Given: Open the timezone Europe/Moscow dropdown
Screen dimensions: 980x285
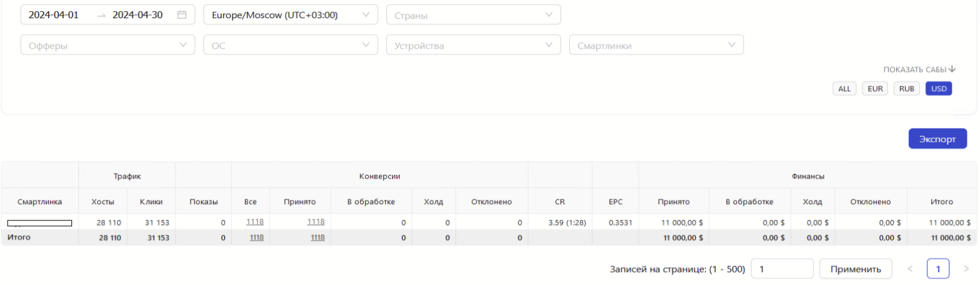Looking at the screenshot, I should [x=291, y=15].
